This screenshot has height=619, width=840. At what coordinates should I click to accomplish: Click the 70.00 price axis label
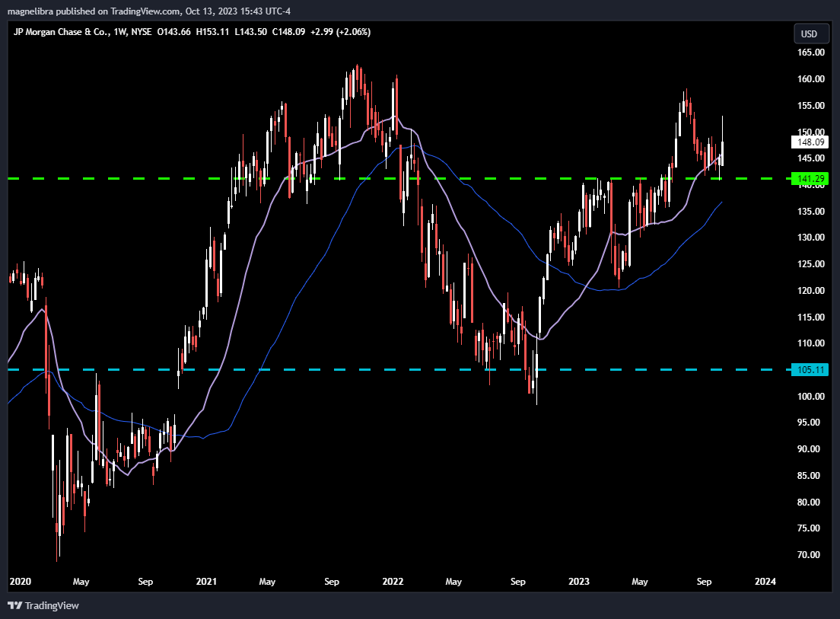pyautogui.click(x=809, y=555)
